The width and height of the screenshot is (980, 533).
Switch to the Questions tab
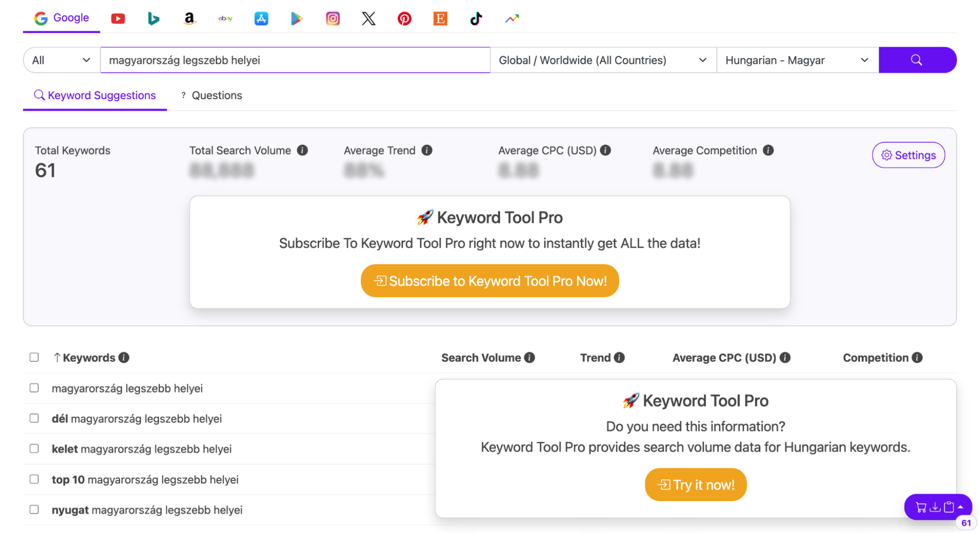point(211,96)
